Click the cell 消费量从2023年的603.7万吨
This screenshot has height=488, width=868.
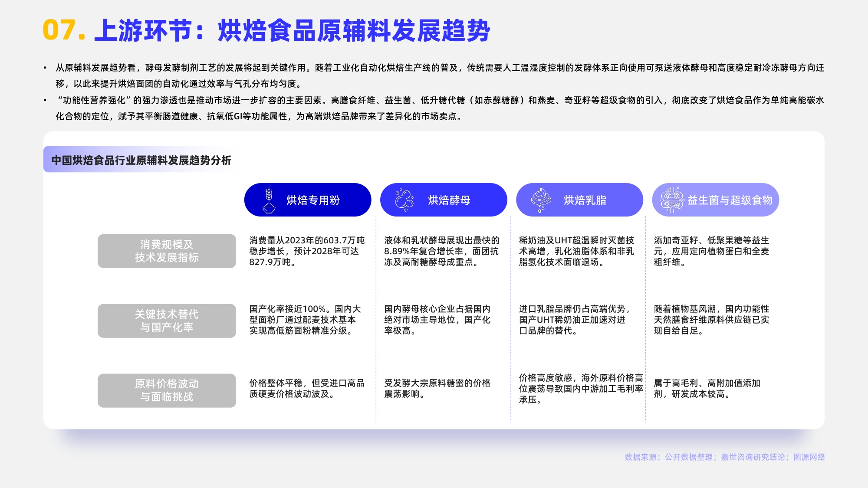[x=307, y=251]
